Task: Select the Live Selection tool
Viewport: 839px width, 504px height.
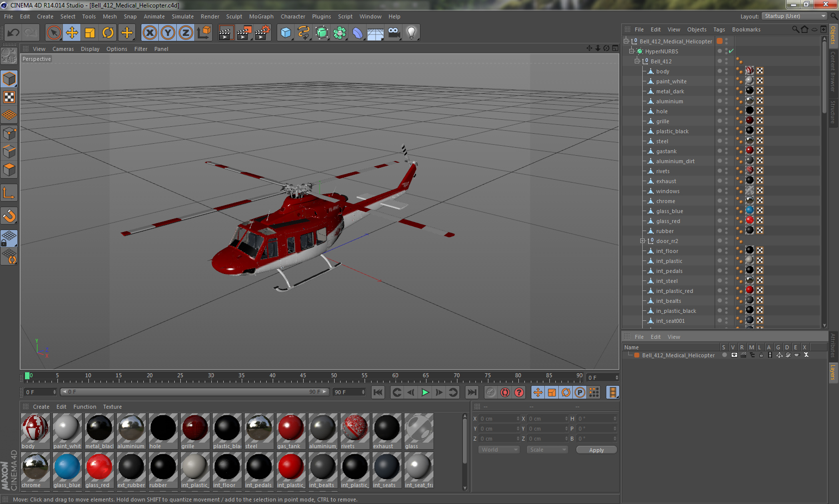Action: tap(54, 33)
